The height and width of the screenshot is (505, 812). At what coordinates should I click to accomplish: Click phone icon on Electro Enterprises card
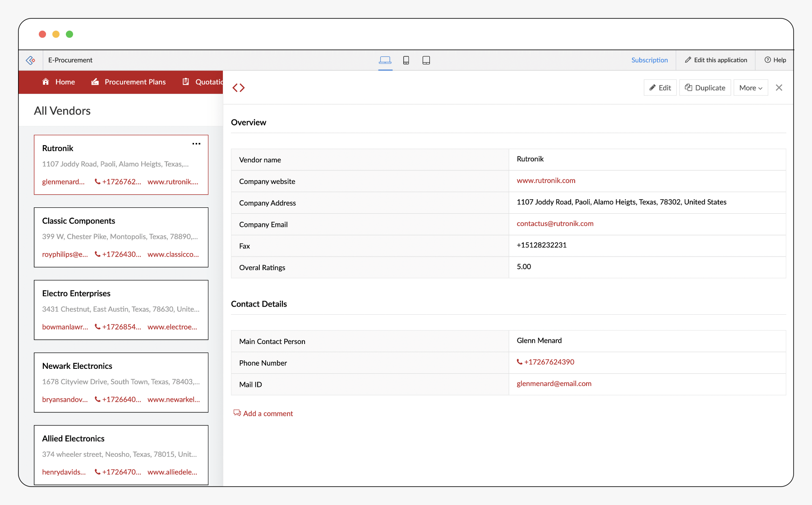click(97, 327)
